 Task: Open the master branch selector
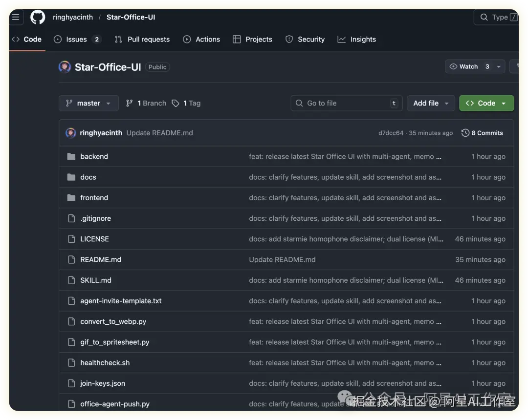click(88, 103)
